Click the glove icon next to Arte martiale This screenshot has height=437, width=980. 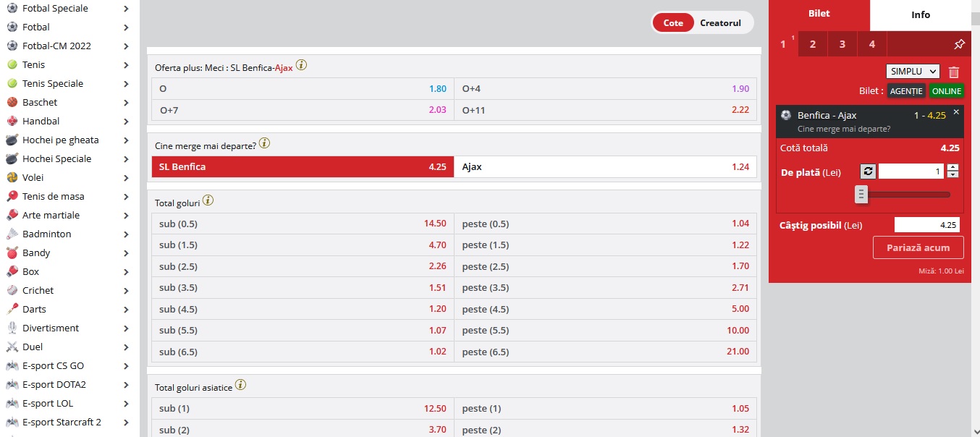tap(12, 215)
